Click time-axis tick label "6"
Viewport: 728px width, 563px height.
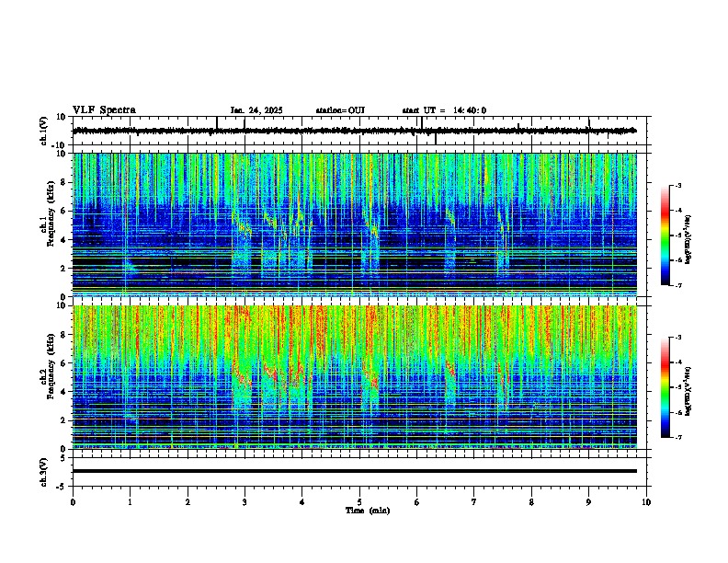416,502
